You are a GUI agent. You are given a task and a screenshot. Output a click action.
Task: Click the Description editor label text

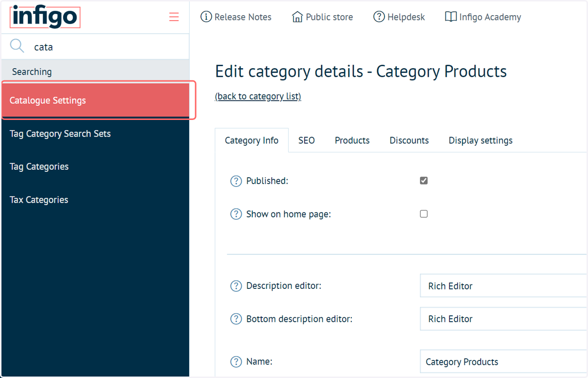pos(284,286)
